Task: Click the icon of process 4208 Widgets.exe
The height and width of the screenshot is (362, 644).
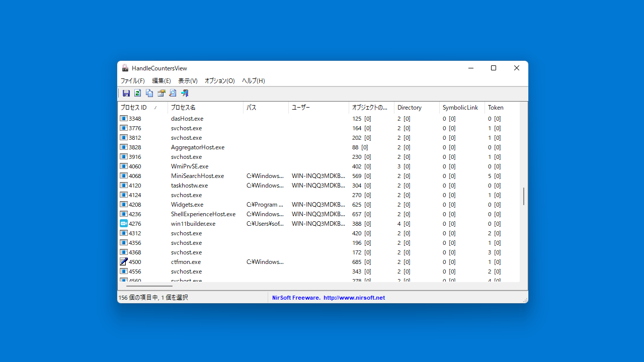Action: 124,204
